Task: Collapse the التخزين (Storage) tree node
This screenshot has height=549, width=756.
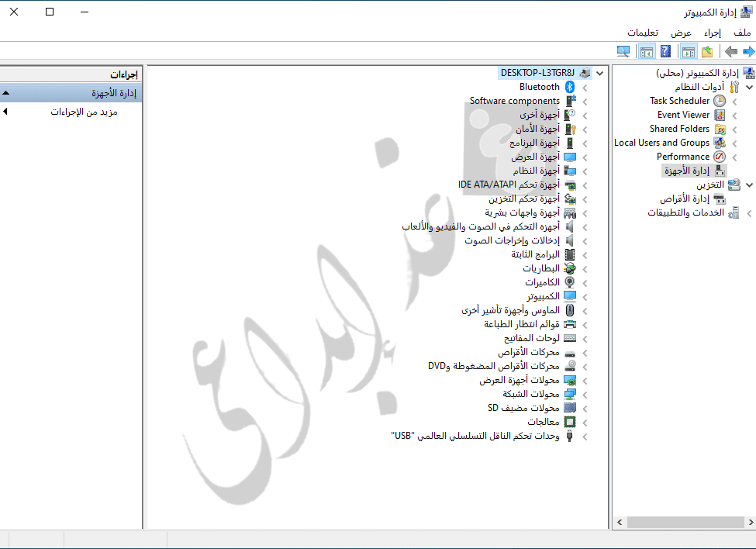Action: (748, 185)
